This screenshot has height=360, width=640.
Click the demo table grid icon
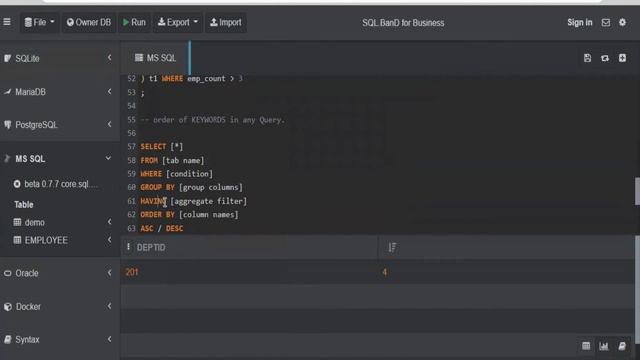point(17,222)
